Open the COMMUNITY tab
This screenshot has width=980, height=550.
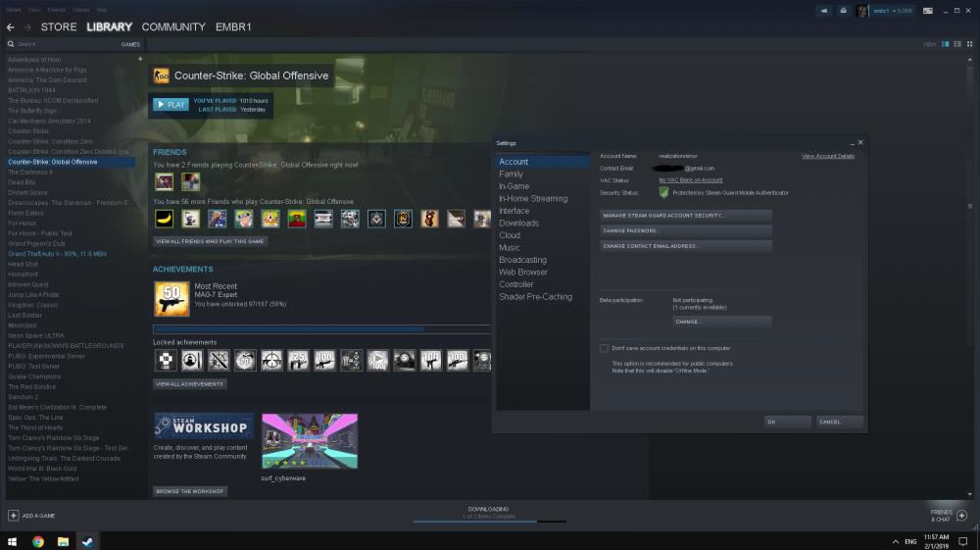point(173,26)
